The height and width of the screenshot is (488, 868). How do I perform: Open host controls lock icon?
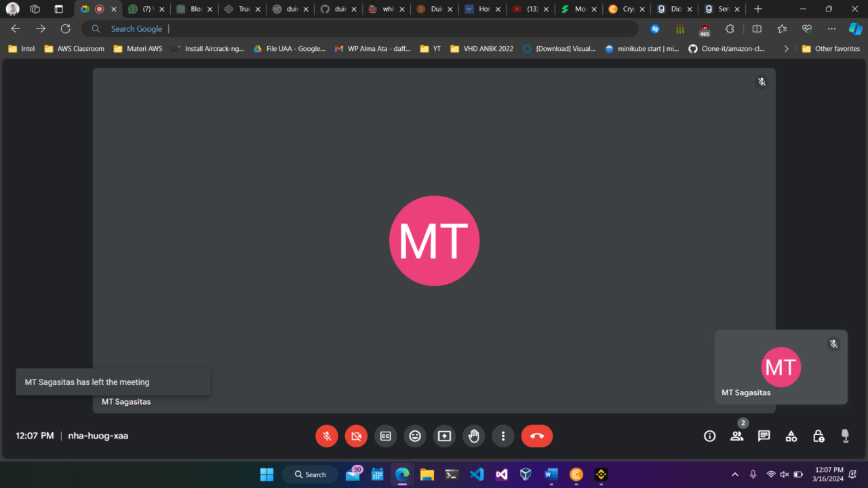point(818,436)
